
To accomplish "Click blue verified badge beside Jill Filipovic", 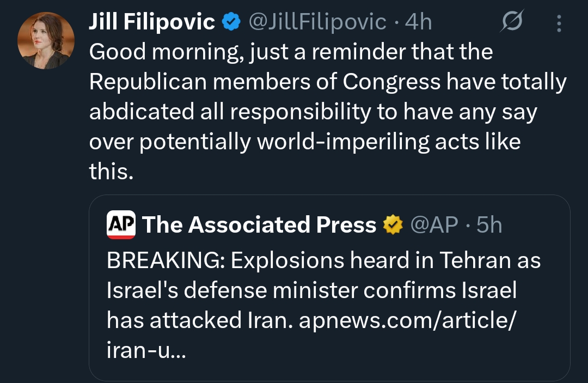I will (x=231, y=22).
